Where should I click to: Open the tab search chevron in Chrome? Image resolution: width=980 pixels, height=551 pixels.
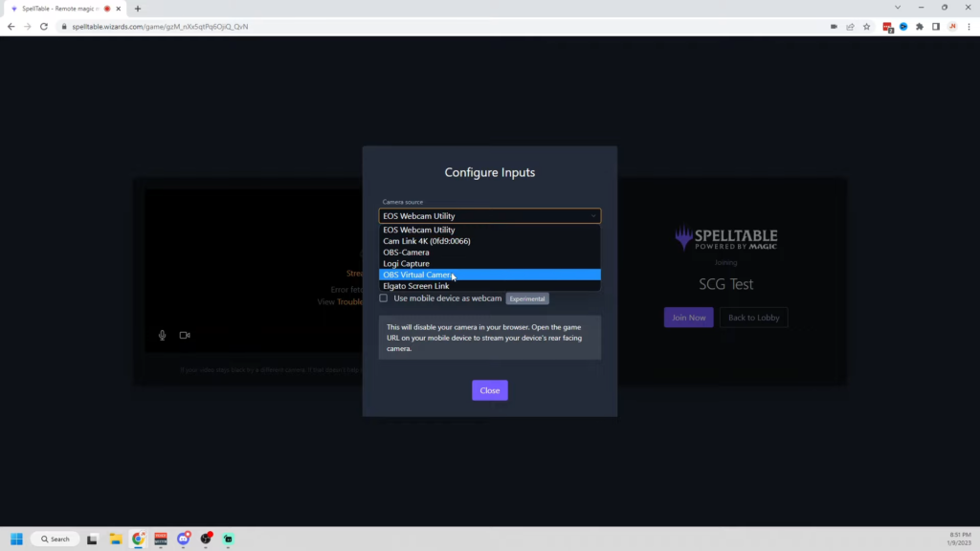tap(898, 8)
